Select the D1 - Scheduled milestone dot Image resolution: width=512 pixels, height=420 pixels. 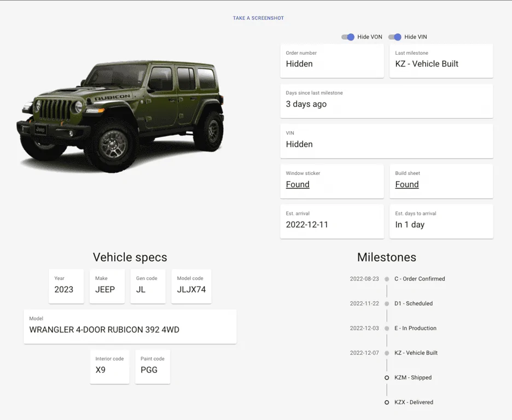(x=387, y=304)
